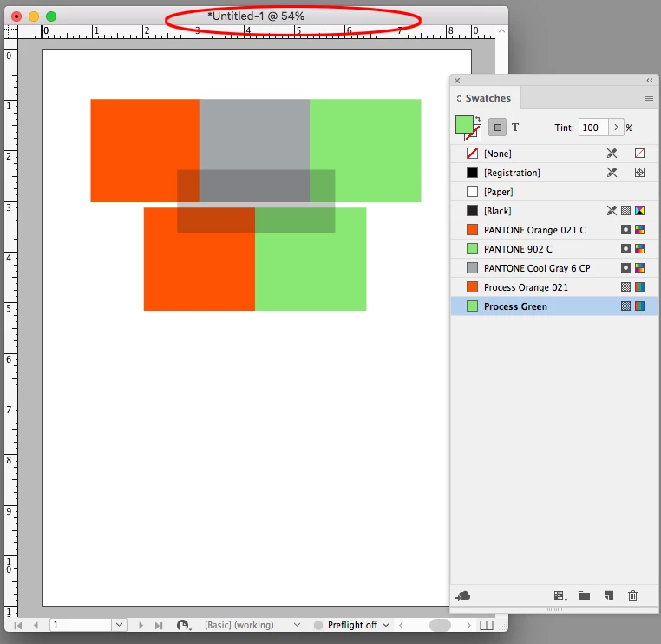Screen dimensions: 661x644
Task: Click the Tint percentage input field
Action: pyautogui.click(x=593, y=128)
